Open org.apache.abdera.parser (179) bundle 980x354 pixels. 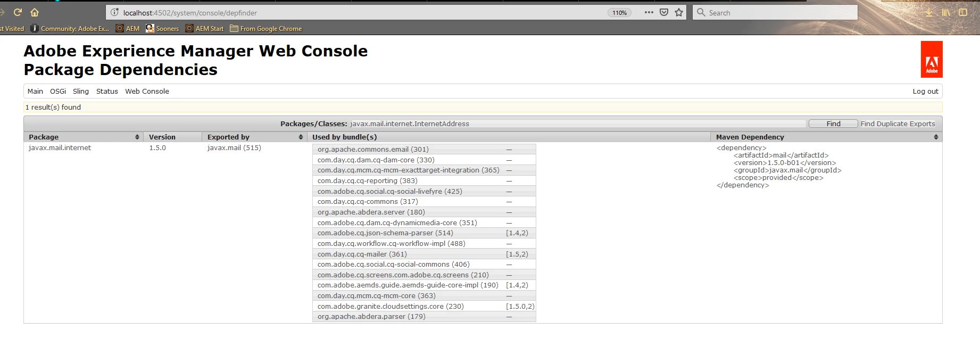coord(371,316)
